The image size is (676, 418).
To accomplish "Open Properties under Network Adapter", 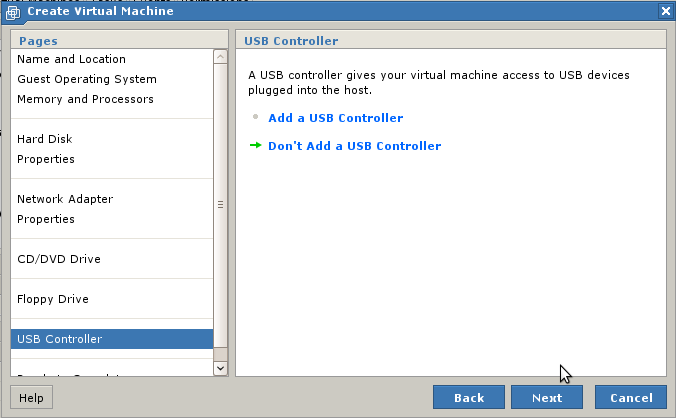I will click(45, 219).
